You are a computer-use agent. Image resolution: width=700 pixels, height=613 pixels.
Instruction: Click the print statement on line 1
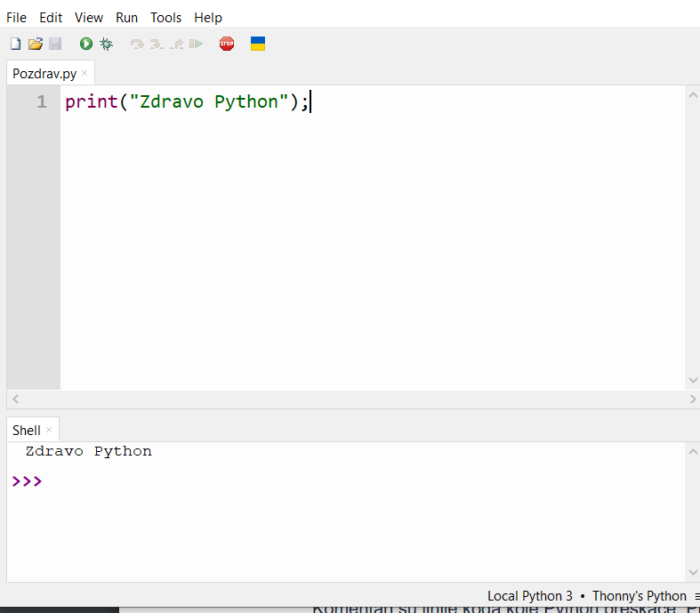pos(187,101)
